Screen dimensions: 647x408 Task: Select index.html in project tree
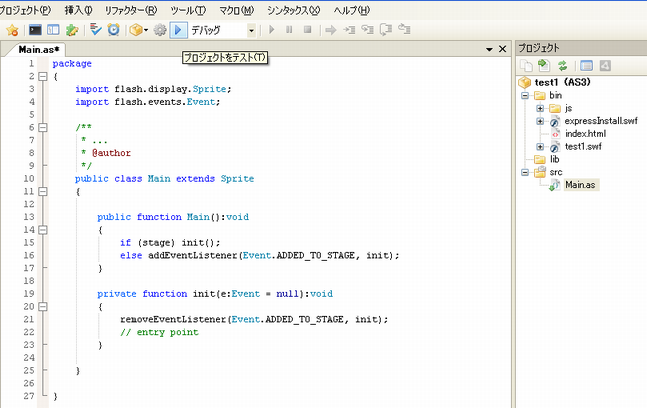point(586,134)
